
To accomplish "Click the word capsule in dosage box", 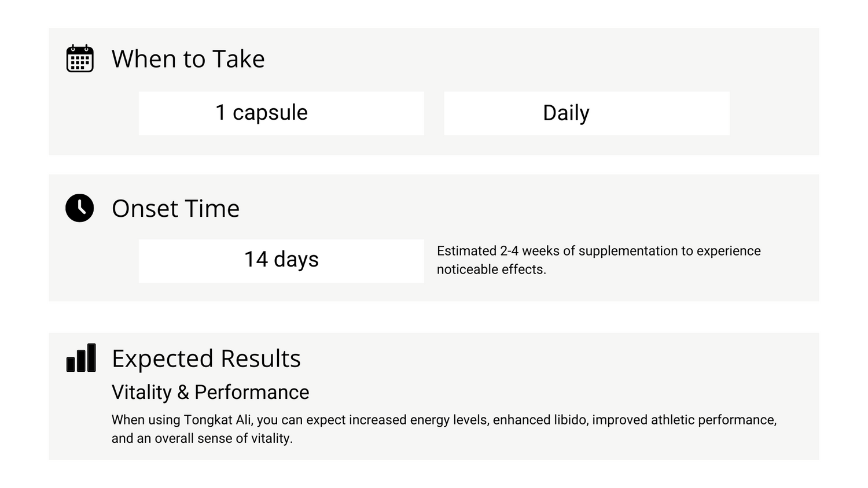I will (x=270, y=113).
